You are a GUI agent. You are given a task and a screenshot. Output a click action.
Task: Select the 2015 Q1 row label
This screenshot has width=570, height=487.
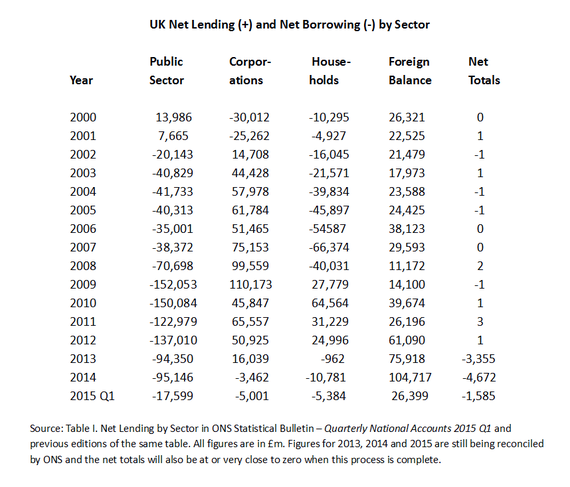tap(92, 396)
